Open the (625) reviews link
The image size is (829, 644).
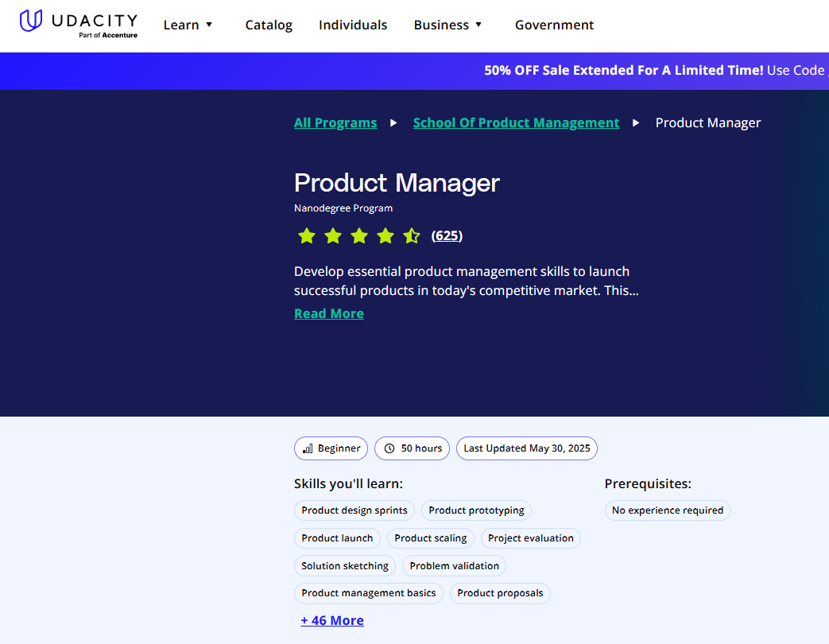[x=447, y=236]
